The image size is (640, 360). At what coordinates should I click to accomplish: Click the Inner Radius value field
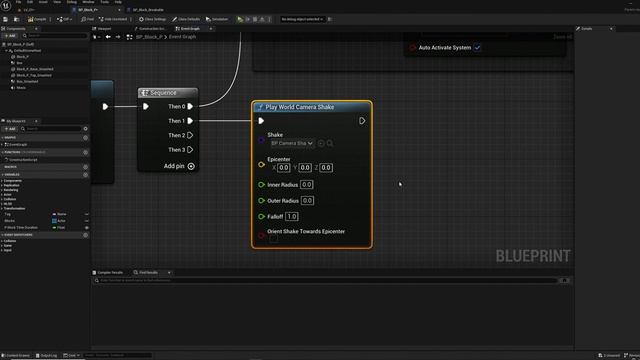[307, 185]
